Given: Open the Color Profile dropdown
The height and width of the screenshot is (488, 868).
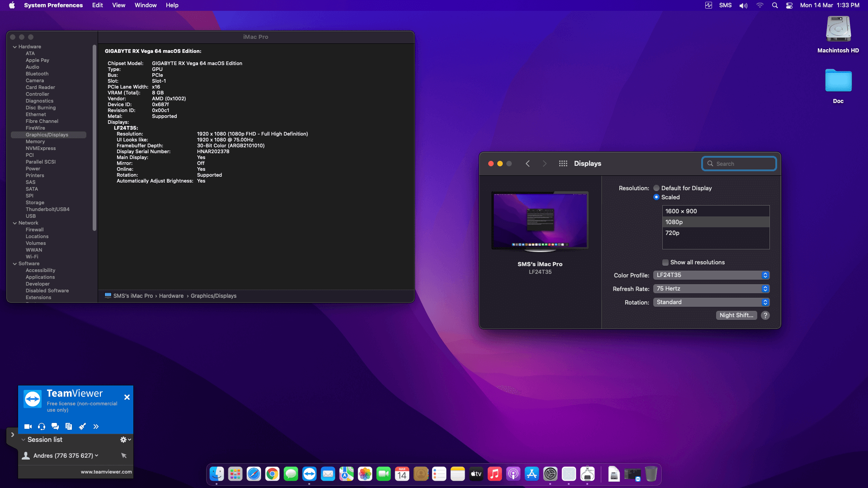Looking at the screenshot, I should point(711,275).
